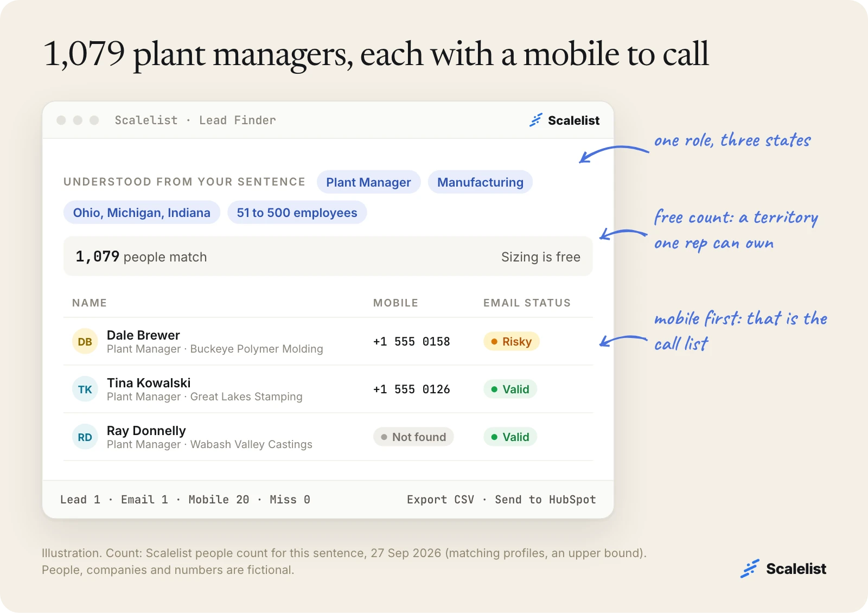Click Tina Kowalski's Valid status badge

coord(510,389)
